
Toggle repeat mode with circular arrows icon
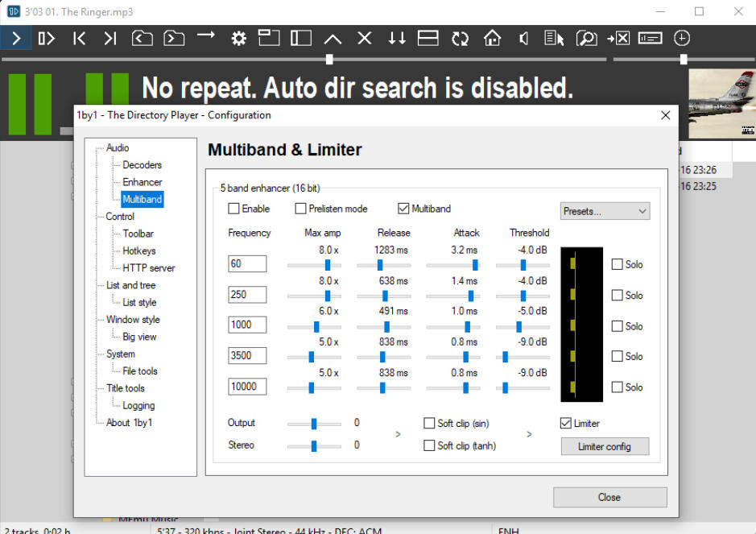460,39
